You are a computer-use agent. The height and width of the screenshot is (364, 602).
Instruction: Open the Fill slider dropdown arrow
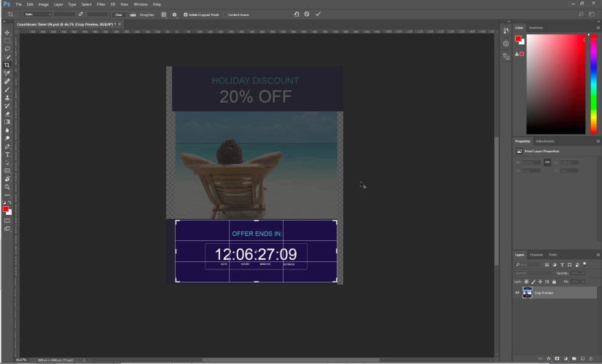[x=583, y=282]
